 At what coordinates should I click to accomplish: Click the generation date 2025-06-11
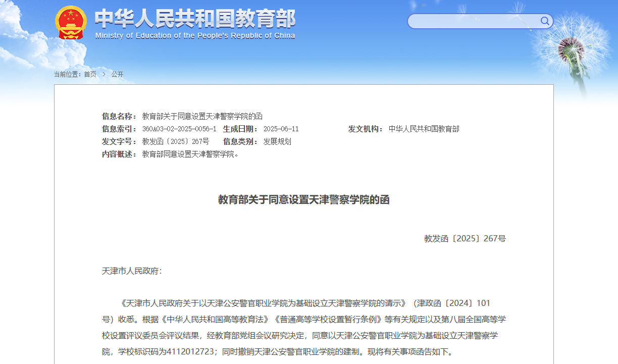(281, 129)
